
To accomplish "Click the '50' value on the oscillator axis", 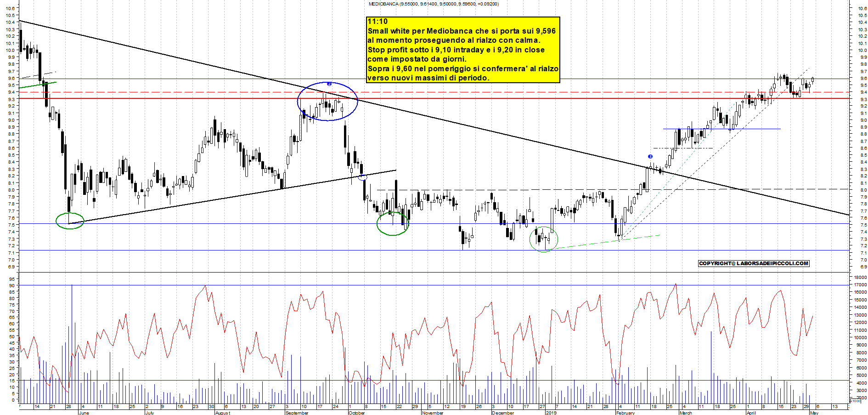I will [x=12, y=336].
